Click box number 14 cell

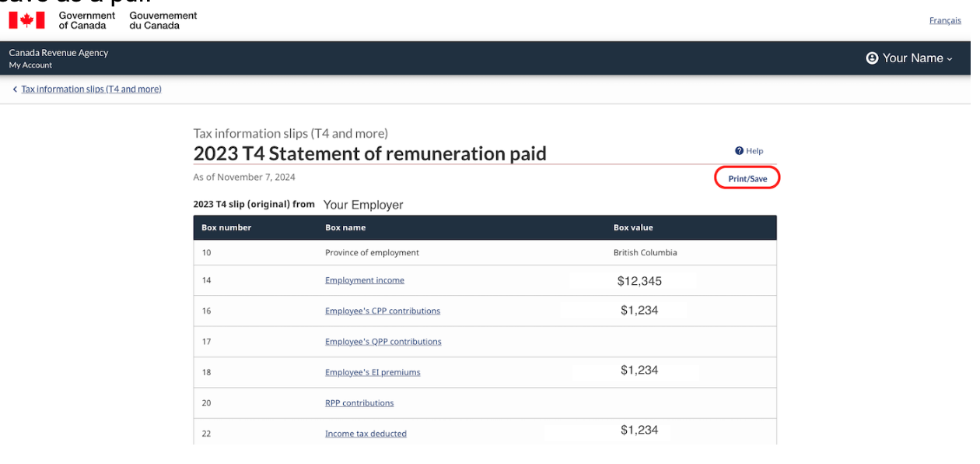(x=206, y=280)
